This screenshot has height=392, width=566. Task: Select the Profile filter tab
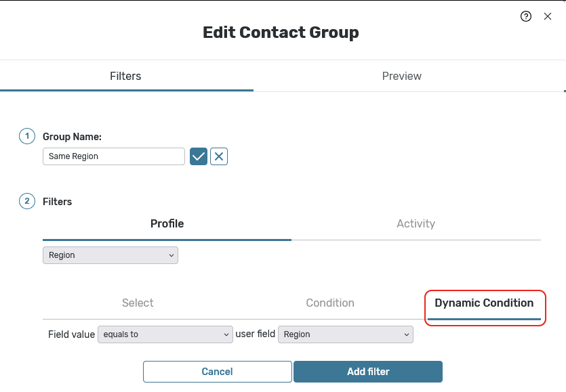167,223
